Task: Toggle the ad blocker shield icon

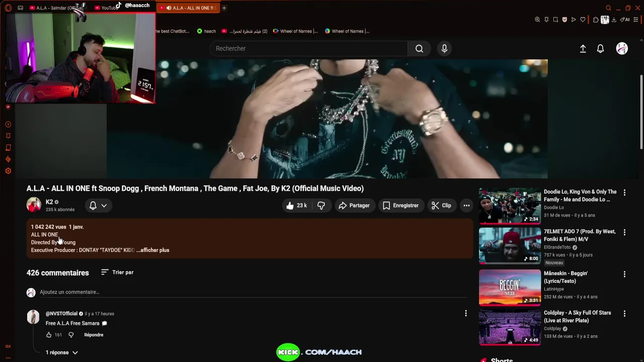Action: pos(565,20)
